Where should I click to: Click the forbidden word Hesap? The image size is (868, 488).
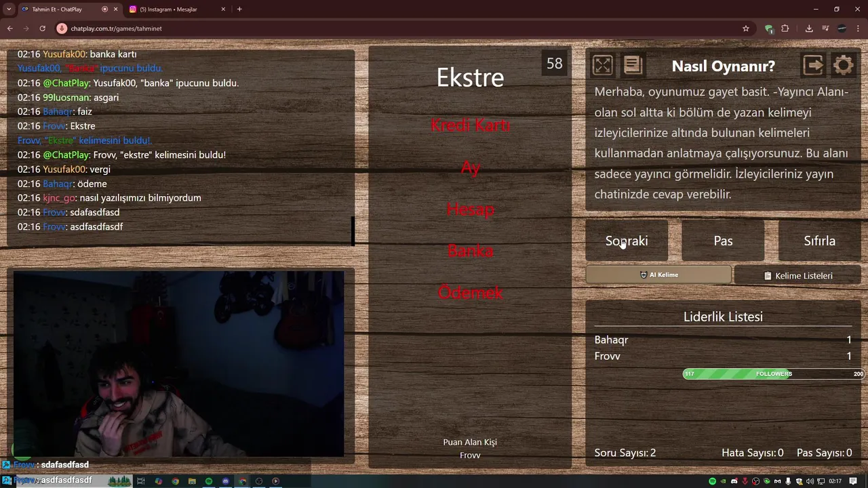[x=470, y=209]
